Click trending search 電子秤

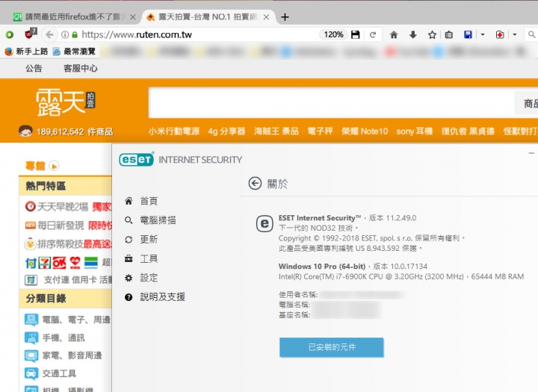click(320, 131)
